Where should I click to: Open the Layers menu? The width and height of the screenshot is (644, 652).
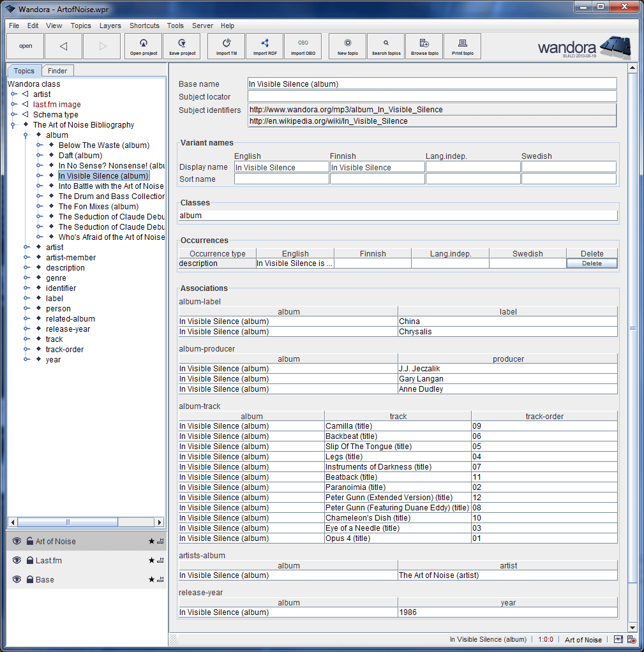pyautogui.click(x=110, y=26)
